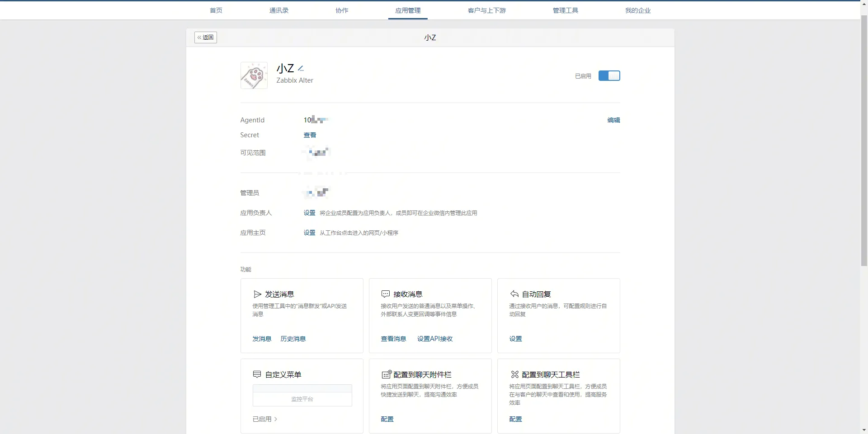This screenshot has width=868, height=434.
Task: Click the 自动回复 card title
Action: click(536, 294)
